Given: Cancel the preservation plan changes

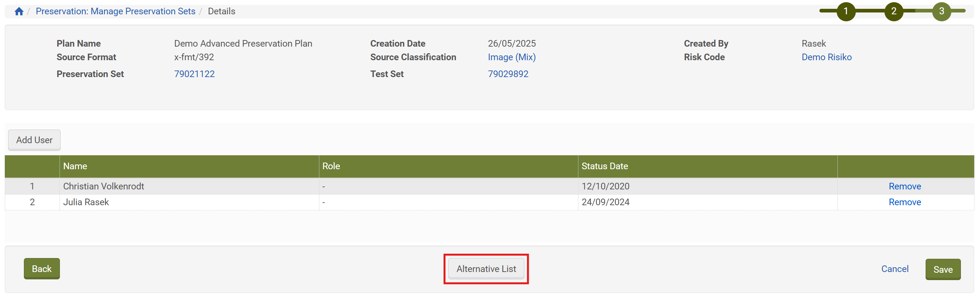Looking at the screenshot, I should [894, 269].
